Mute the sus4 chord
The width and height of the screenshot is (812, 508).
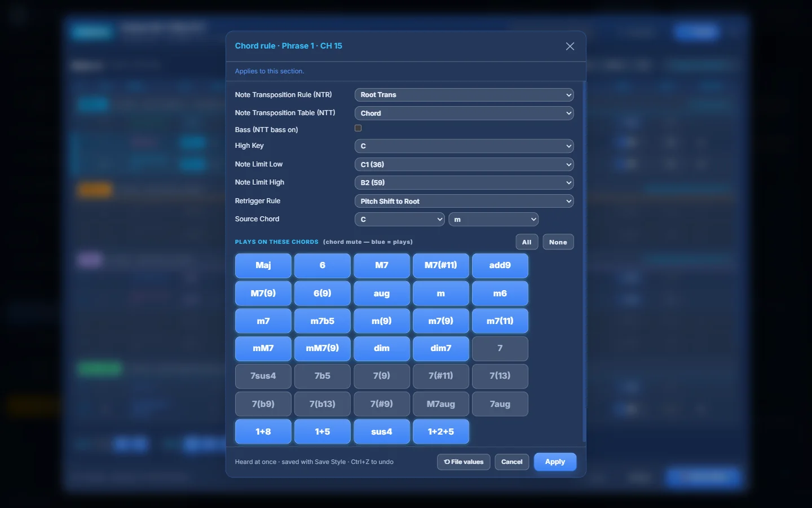point(382,432)
